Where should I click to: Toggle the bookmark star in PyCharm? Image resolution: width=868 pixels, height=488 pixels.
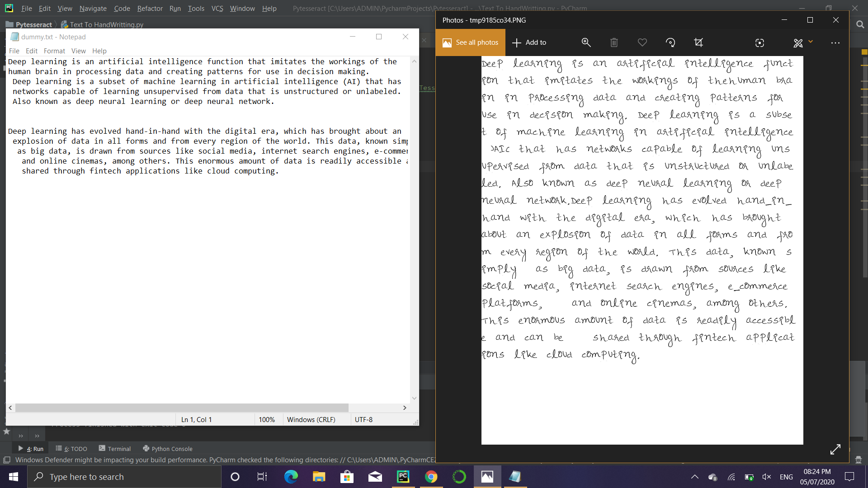tap(6, 432)
